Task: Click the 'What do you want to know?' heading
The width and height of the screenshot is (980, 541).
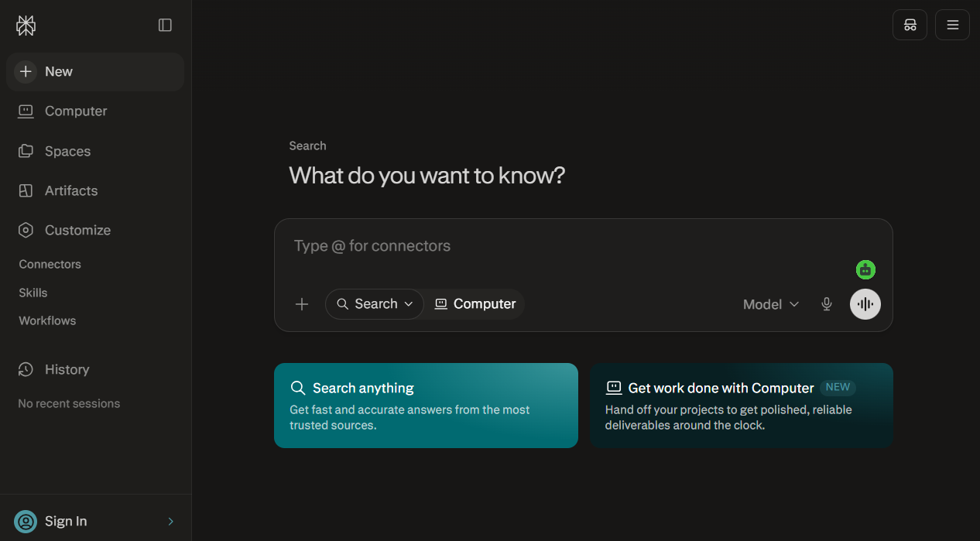Action: [427, 176]
